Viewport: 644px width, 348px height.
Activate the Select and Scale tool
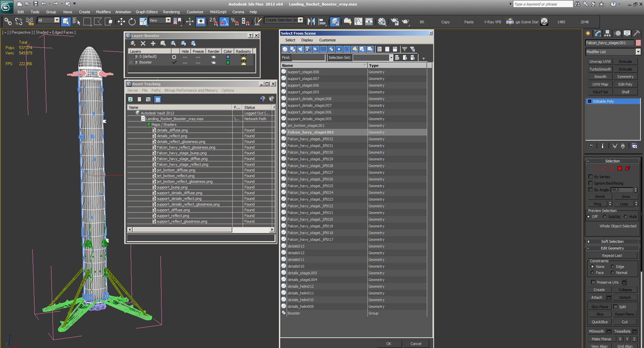(143, 22)
